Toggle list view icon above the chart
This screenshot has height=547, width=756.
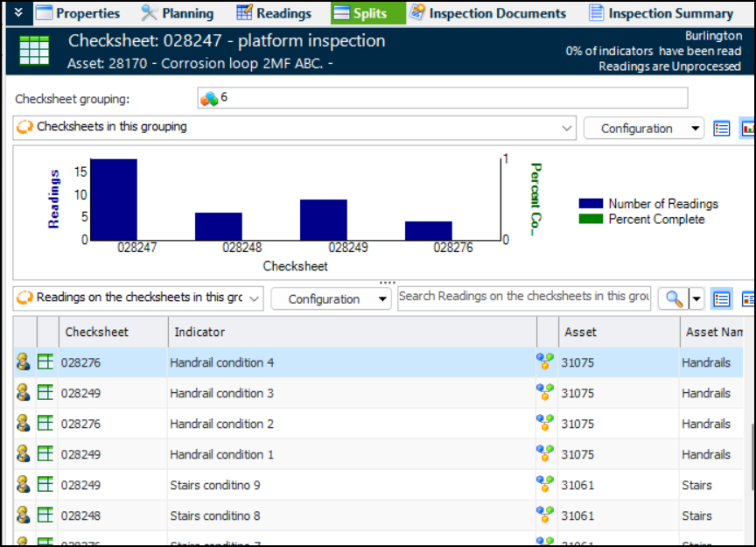pyautogui.click(x=722, y=129)
